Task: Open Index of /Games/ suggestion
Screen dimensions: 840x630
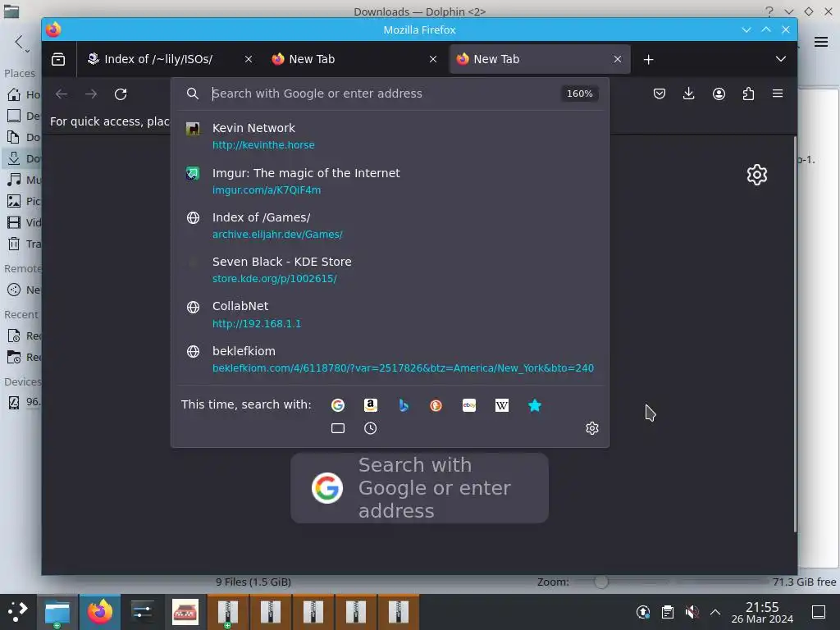Action: (390, 226)
